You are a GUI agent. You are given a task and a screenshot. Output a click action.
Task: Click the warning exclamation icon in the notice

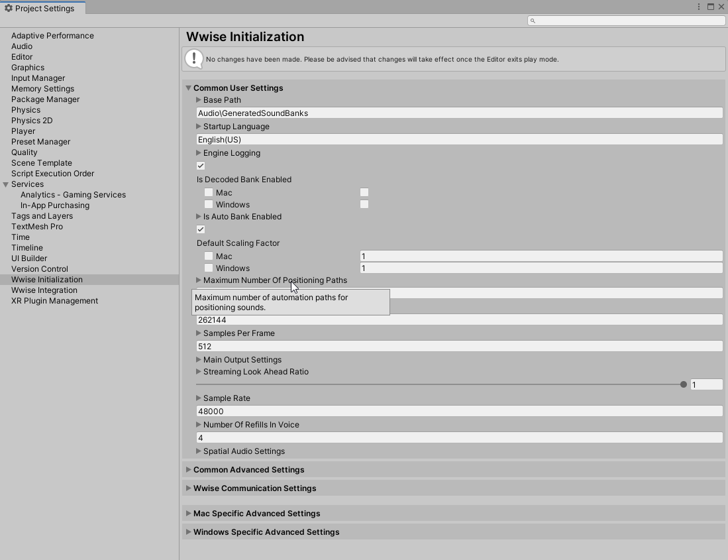(x=193, y=59)
